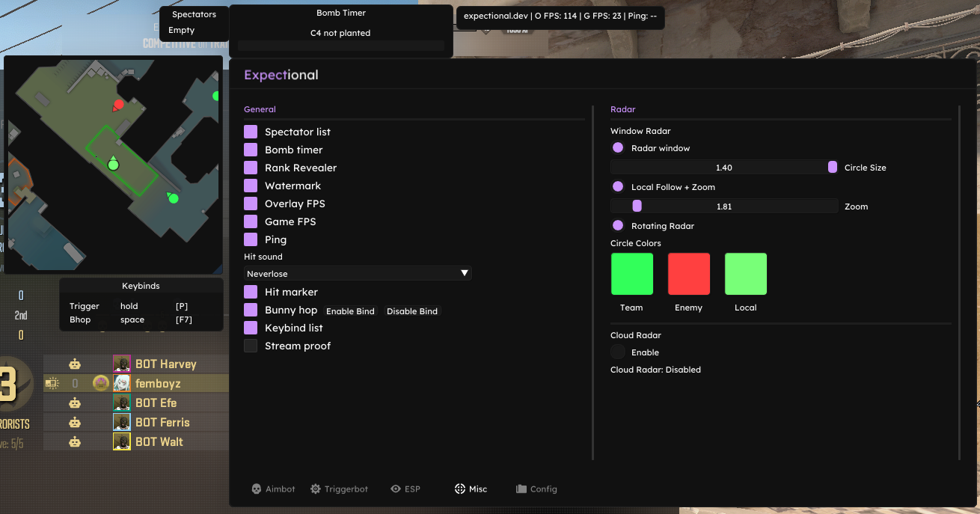Image resolution: width=980 pixels, height=514 pixels.
Task: Disable the Spectator list checkbox
Action: pos(251,132)
